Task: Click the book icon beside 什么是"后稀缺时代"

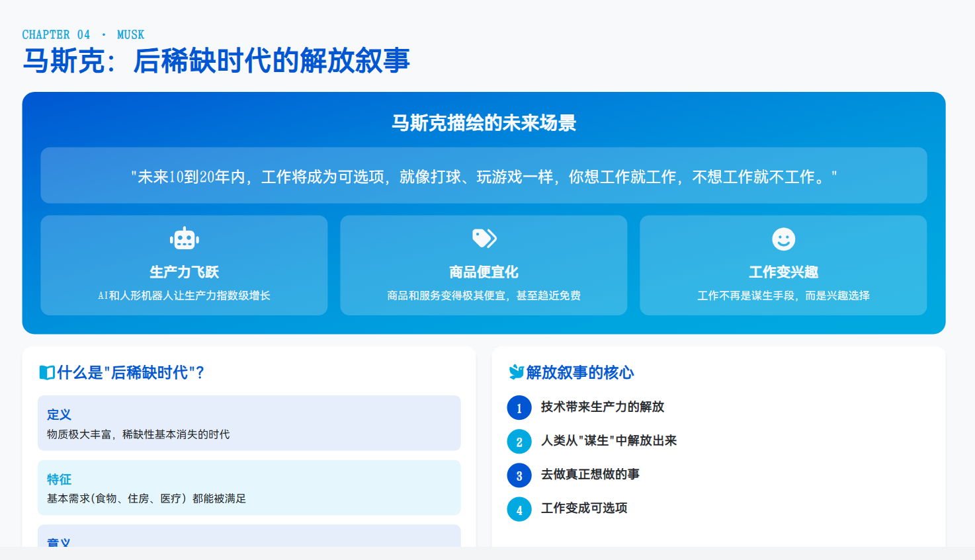Action: coord(47,373)
